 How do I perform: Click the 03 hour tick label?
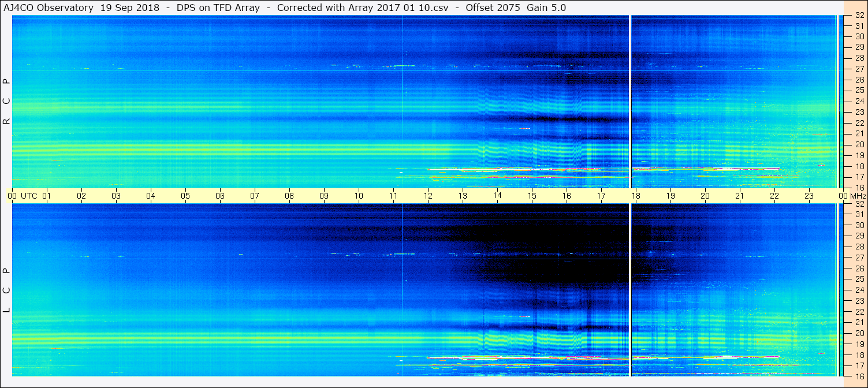point(116,196)
